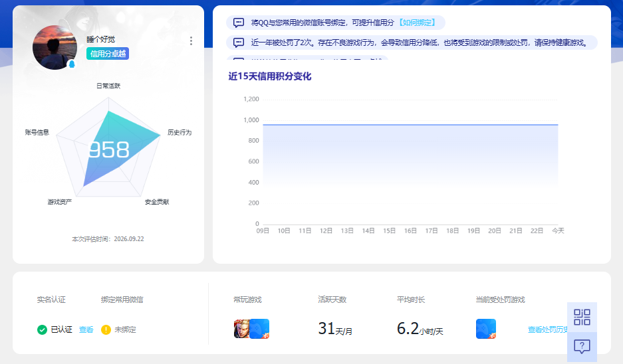
Task: Click game icon under 当前受处罚游戏
Action: 486,329
